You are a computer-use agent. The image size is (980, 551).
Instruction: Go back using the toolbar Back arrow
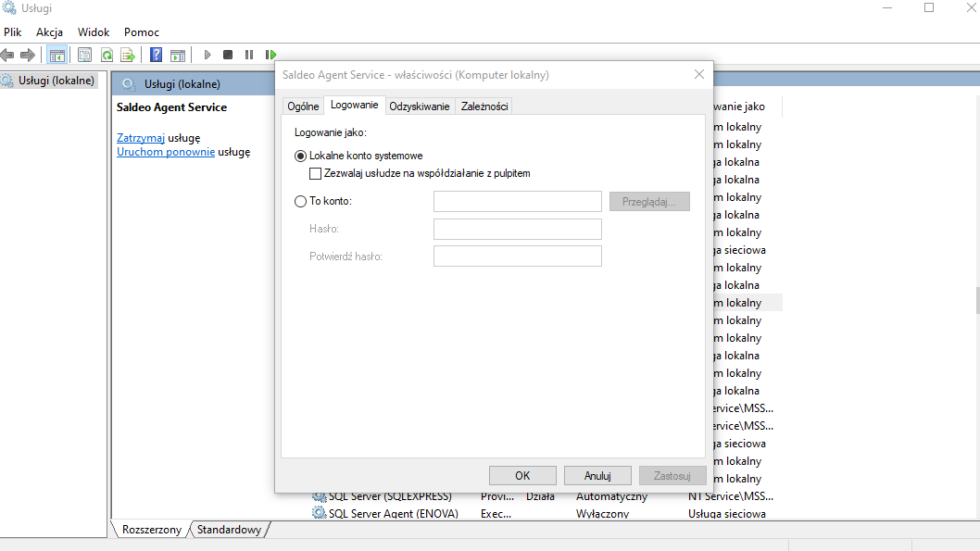[x=7, y=55]
